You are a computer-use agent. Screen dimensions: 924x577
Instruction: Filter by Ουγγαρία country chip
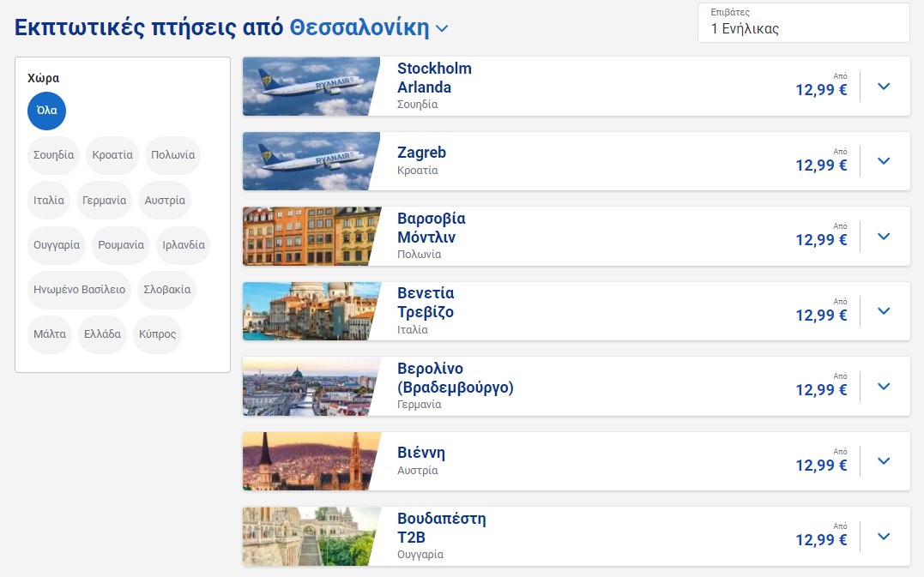[x=57, y=245]
